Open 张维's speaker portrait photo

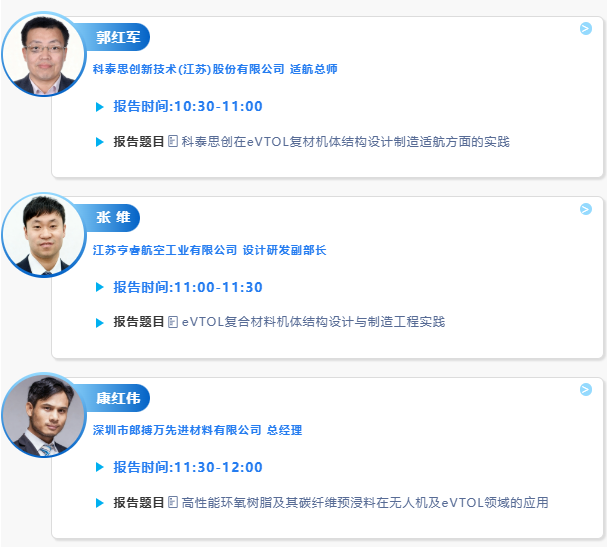(x=43, y=235)
